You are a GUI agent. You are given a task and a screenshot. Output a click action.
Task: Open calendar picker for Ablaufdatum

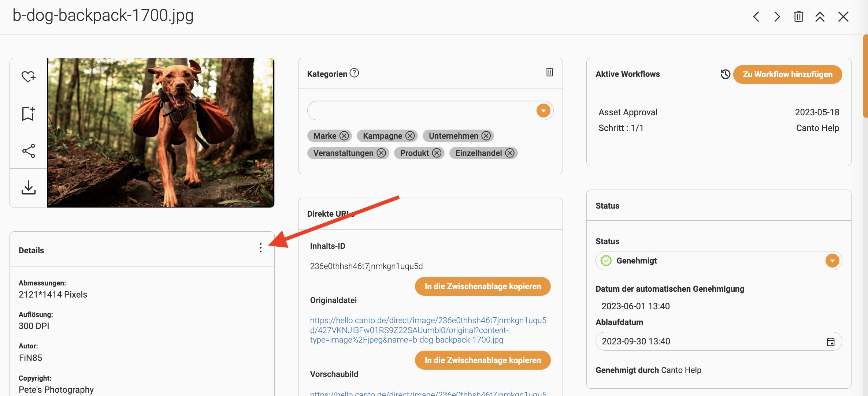830,341
